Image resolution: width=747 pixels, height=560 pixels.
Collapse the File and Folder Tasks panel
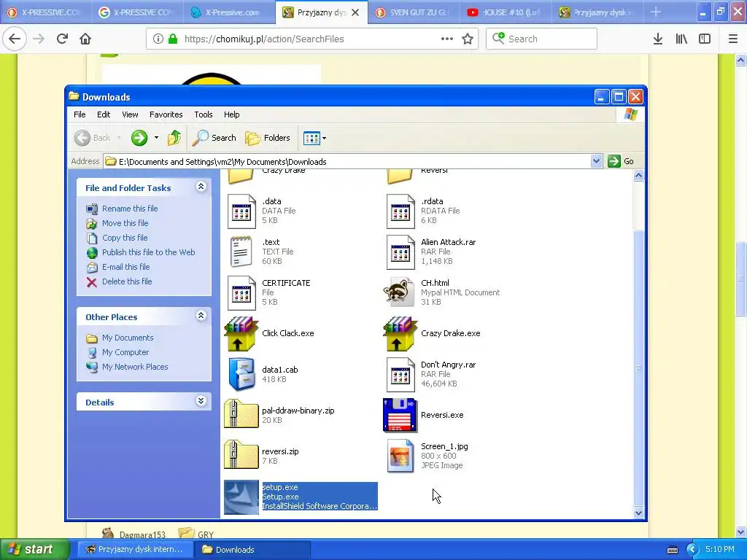(201, 187)
